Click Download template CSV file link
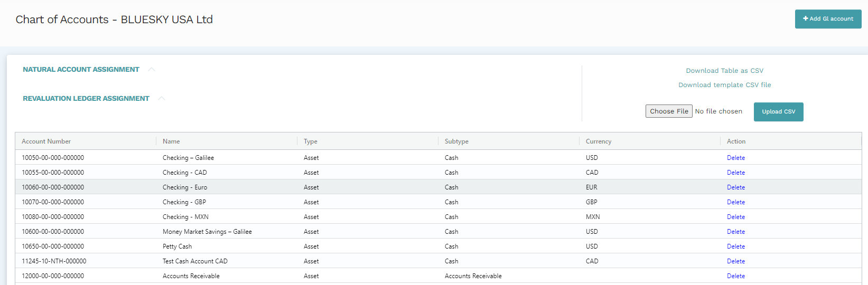 click(724, 85)
